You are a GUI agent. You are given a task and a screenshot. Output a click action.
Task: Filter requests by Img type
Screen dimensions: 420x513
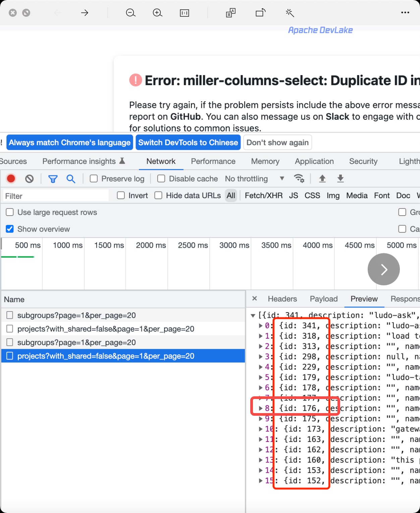tap(333, 195)
